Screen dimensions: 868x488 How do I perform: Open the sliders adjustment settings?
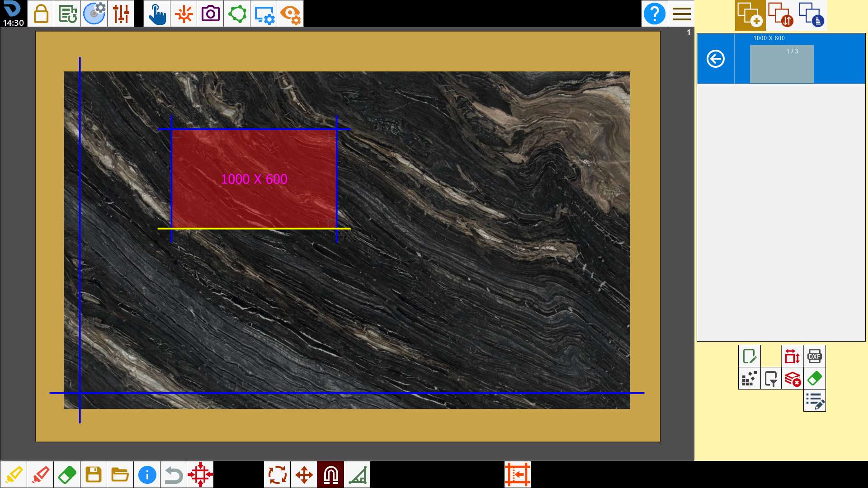tap(121, 14)
